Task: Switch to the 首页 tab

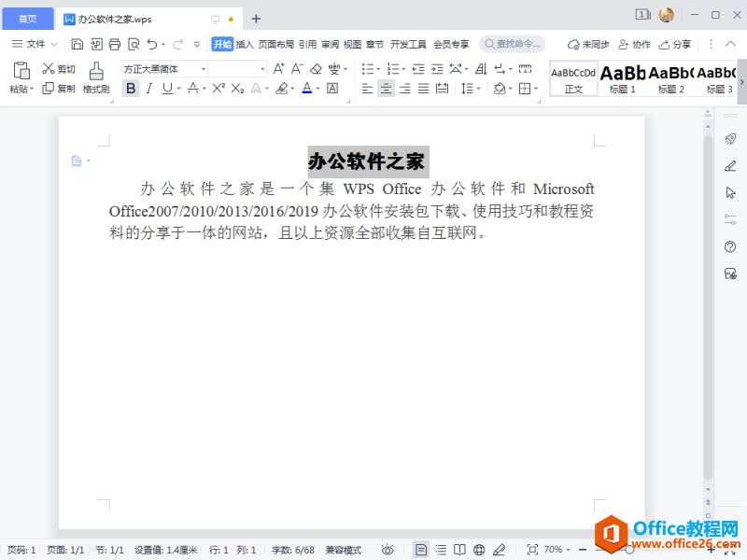Action: 28,19
